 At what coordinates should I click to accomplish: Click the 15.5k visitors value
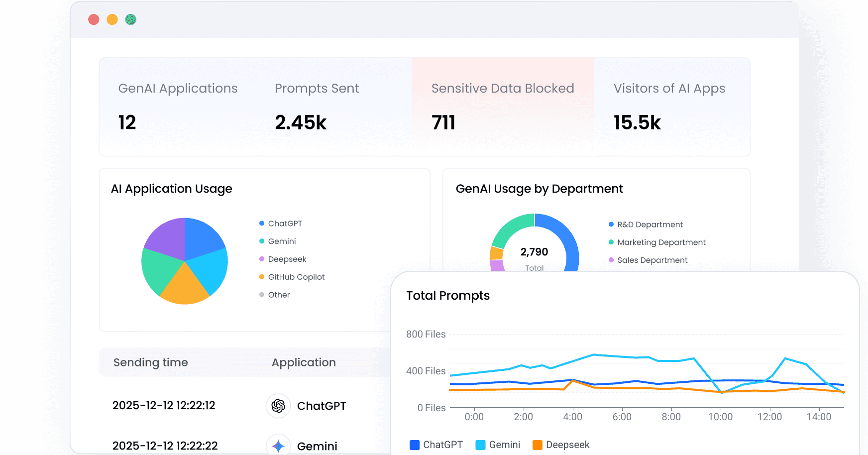637,122
